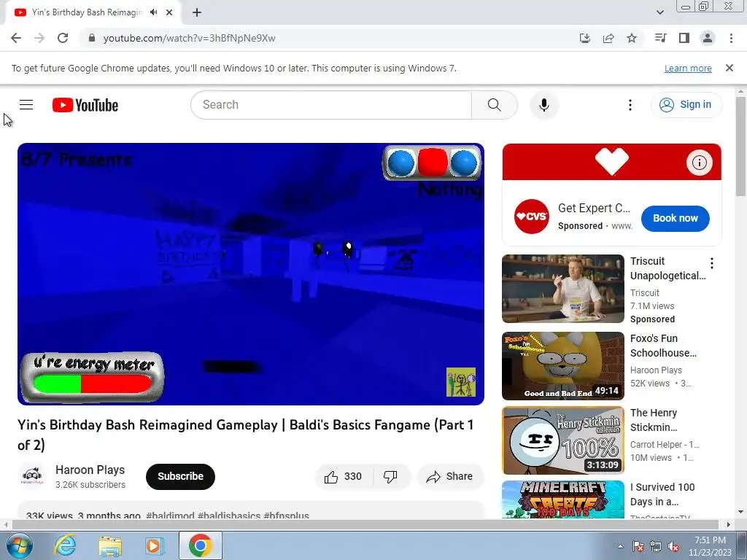The image size is (747, 560).
Task: Open the install/download page icon in address bar
Action: click(584, 38)
